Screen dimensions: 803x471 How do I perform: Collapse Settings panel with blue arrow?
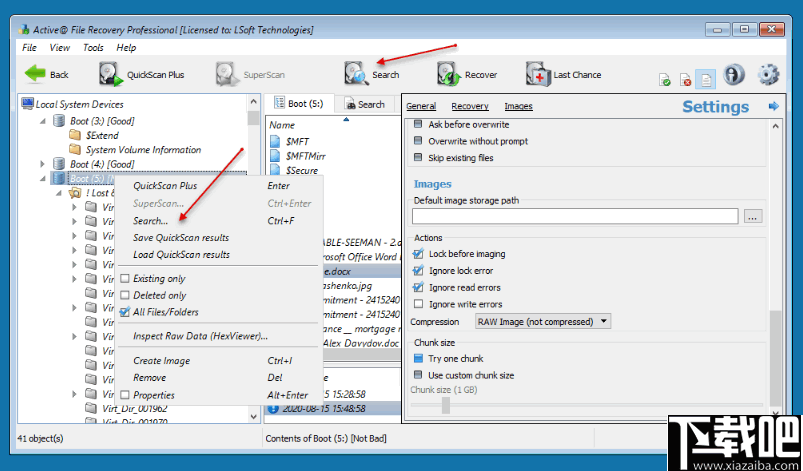(773, 106)
